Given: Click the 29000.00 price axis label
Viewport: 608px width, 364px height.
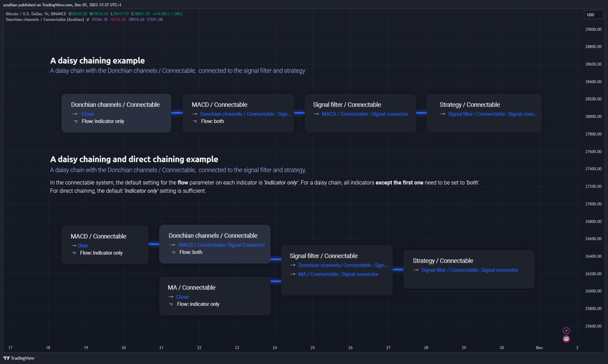Looking at the screenshot, I should pos(593,29).
